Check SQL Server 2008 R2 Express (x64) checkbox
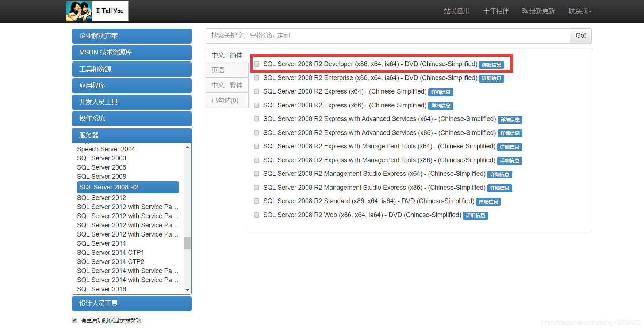The width and height of the screenshot is (644, 329). (x=257, y=91)
